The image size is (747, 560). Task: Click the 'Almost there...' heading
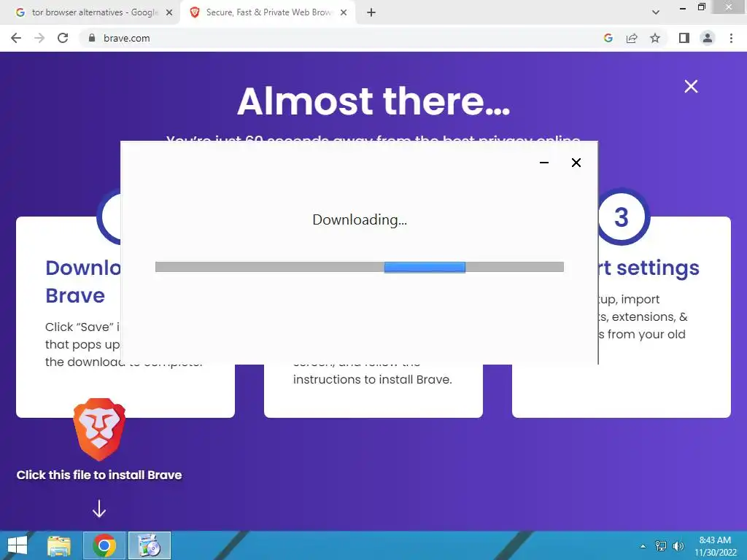373,101
